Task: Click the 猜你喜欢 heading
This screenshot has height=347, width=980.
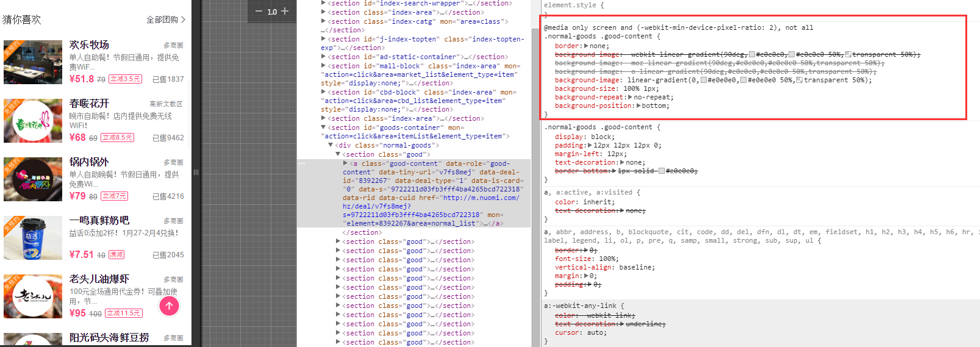Action: pyautogui.click(x=22, y=20)
